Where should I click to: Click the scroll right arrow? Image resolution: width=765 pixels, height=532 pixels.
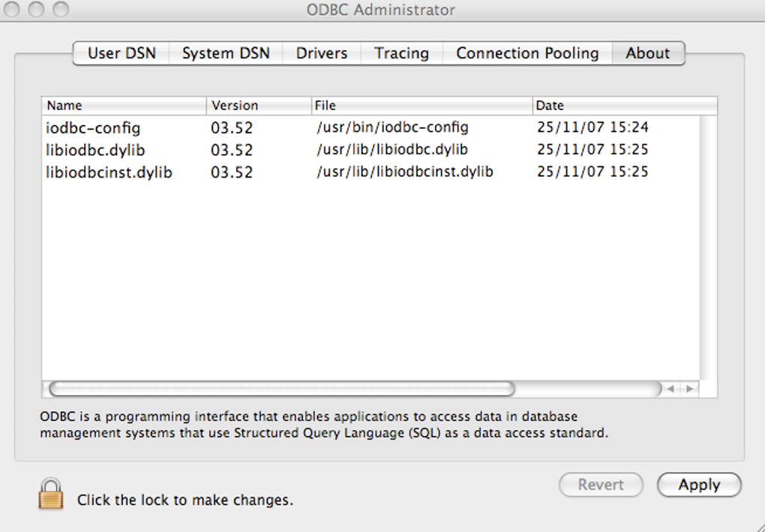tap(689, 389)
